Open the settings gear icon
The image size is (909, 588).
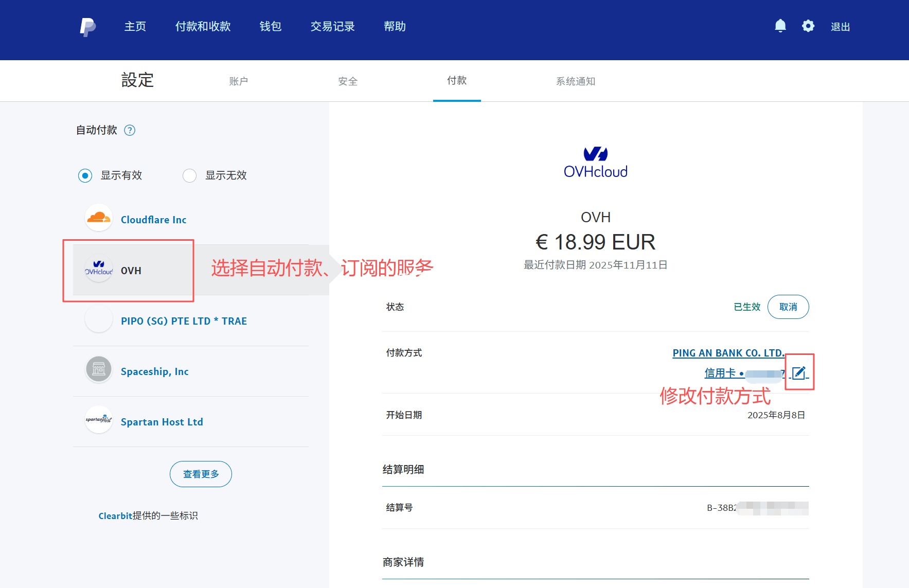tap(808, 26)
